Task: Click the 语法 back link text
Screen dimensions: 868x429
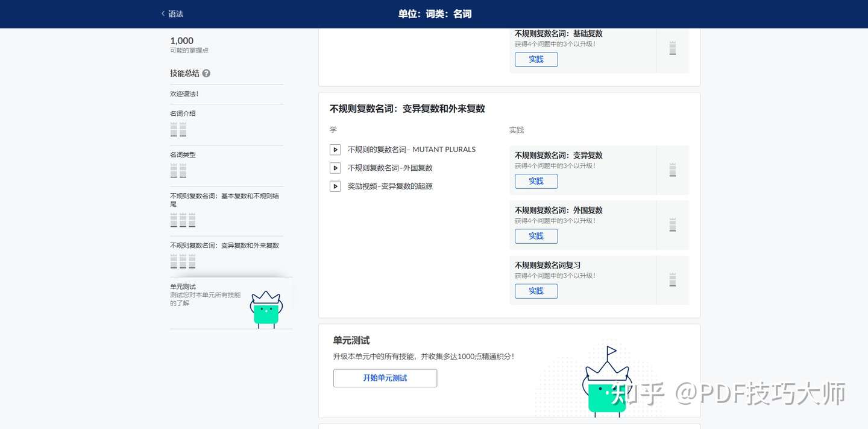Action: [x=175, y=14]
